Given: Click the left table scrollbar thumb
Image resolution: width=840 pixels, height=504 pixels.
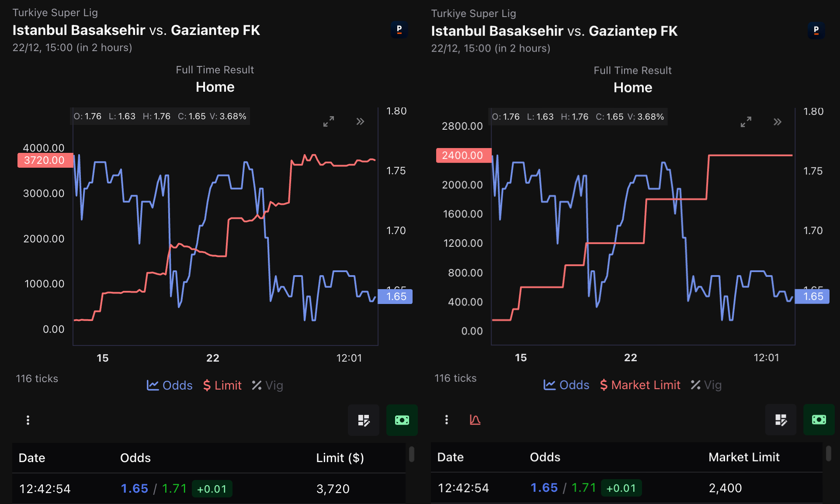Looking at the screenshot, I should pos(411,454).
